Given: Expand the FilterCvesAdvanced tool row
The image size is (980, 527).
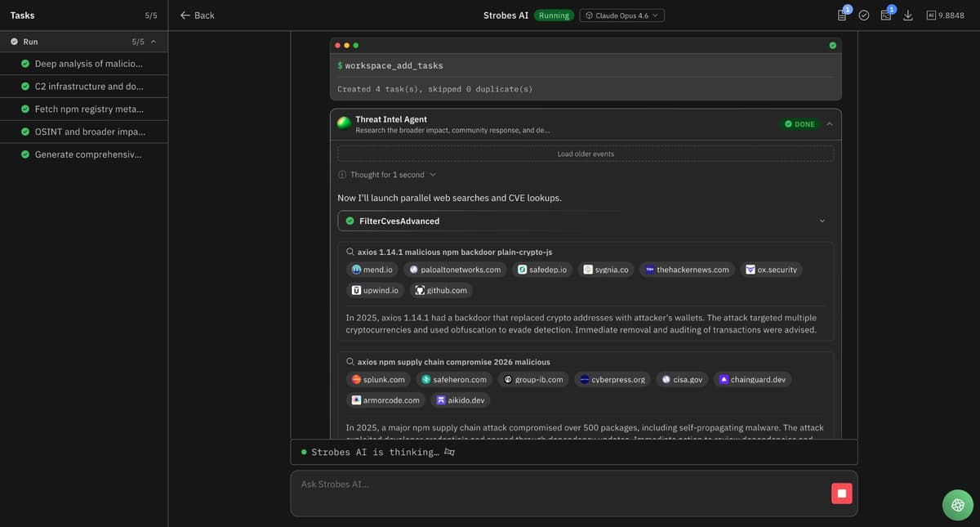Looking at the screenshot, I should point(586,221).
